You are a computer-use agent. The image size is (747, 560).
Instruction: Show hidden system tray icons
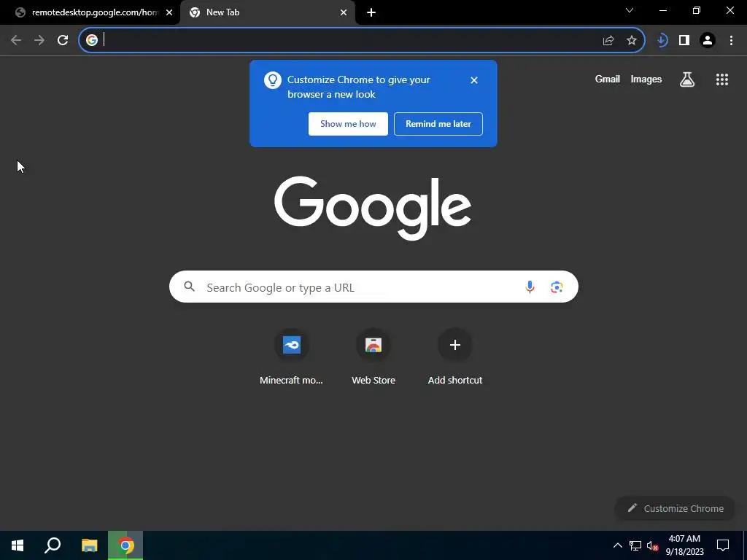(x=617, y=545)
